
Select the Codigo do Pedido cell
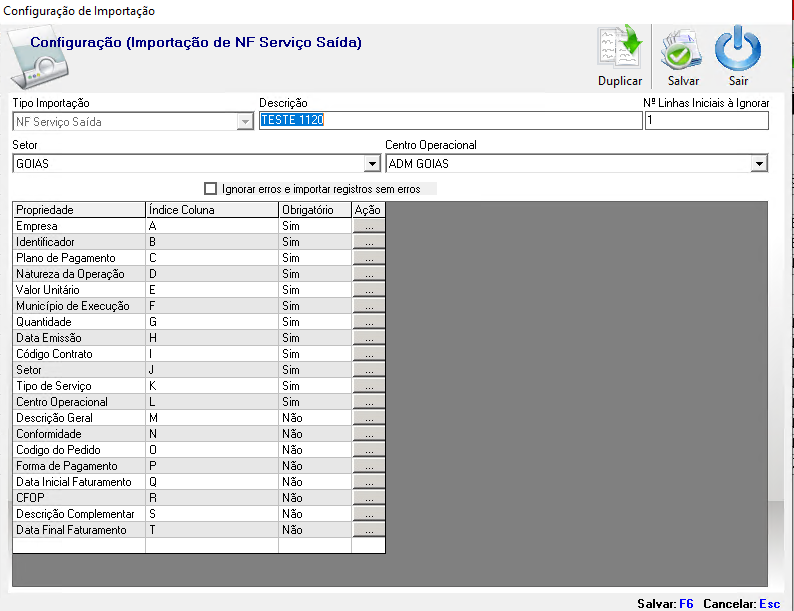(x=79, y=450)
